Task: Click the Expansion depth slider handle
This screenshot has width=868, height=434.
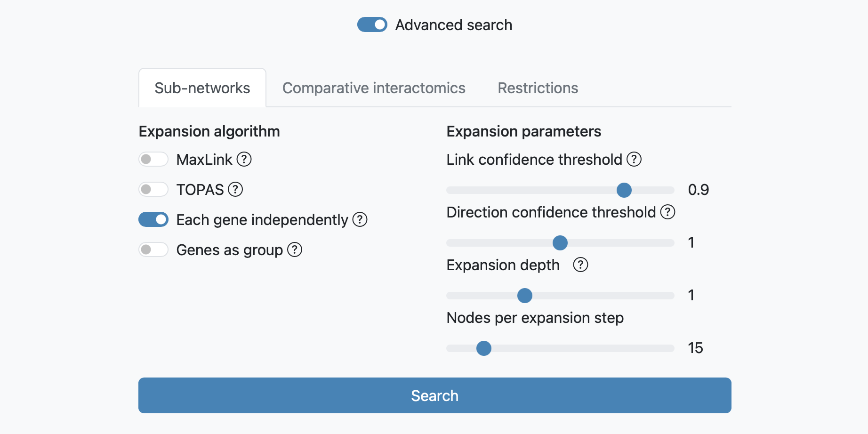Action: point(525,296)
